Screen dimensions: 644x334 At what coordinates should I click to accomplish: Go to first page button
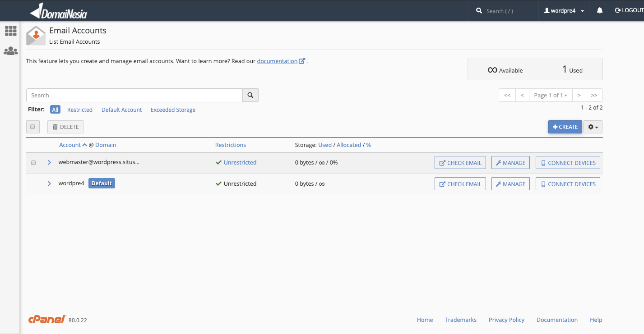coord(507,95)
